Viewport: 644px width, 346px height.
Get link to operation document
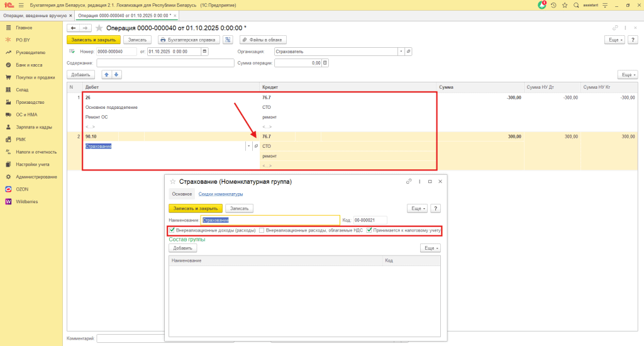coord(615,28)
